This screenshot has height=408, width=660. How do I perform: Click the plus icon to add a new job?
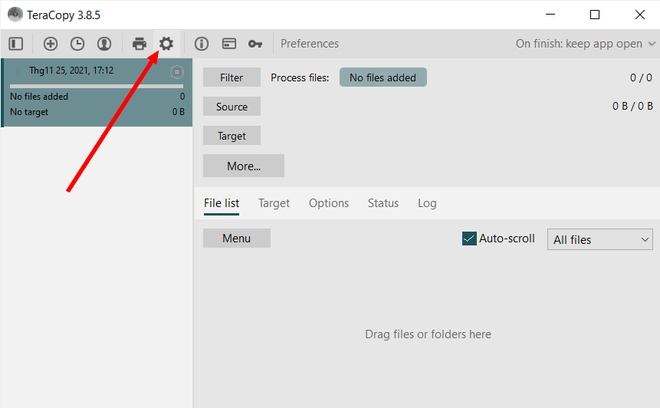coord(51,44)
